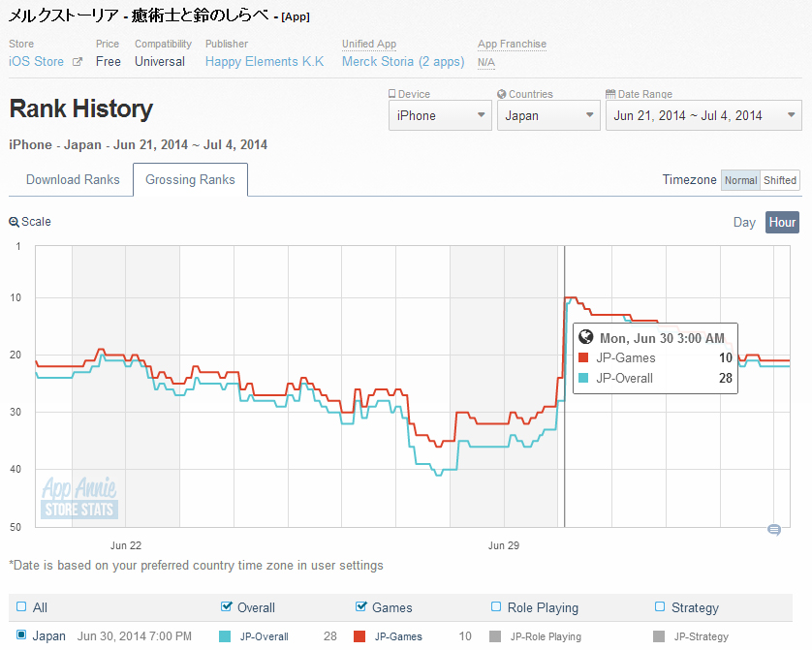
Task: Click the 'Jun 30, 2014 7:00 PM' timestamp
Action: click(x=135, y=636)
